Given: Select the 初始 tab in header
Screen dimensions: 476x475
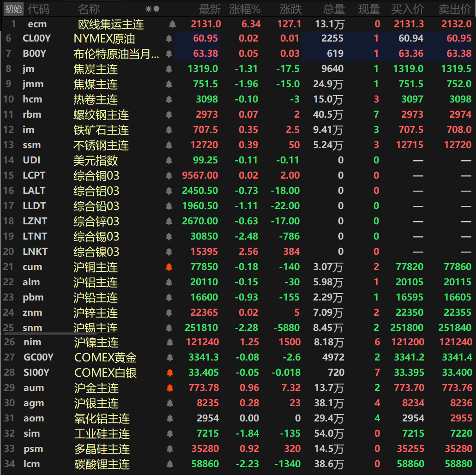Looking at the screenshot, I should pyautogui.click(x=13, y=9).
